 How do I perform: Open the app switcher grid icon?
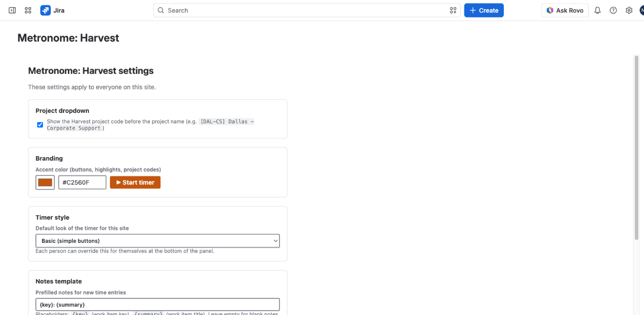click(28, 10)
